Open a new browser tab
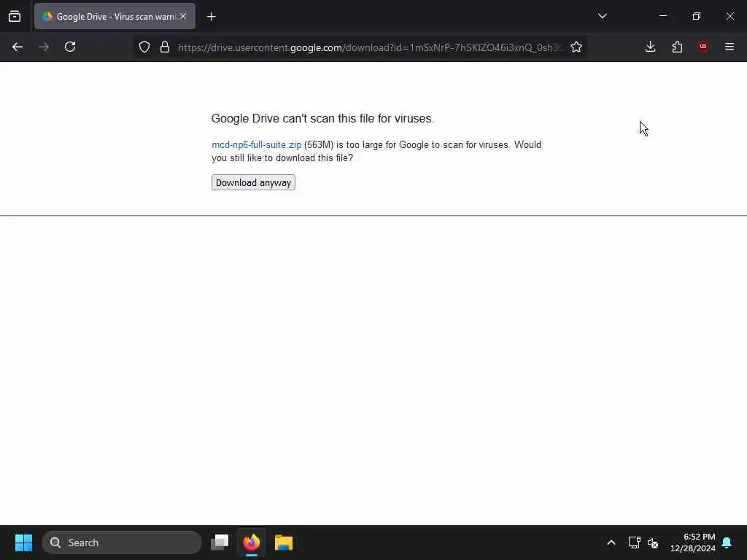Image resolution: width=747 pixels, height=560 pixels. pyautogui.click(x=211, y=17)
